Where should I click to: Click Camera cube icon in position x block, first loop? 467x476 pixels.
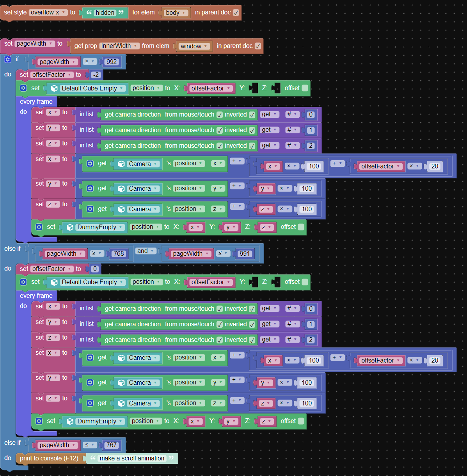point(121,164)
